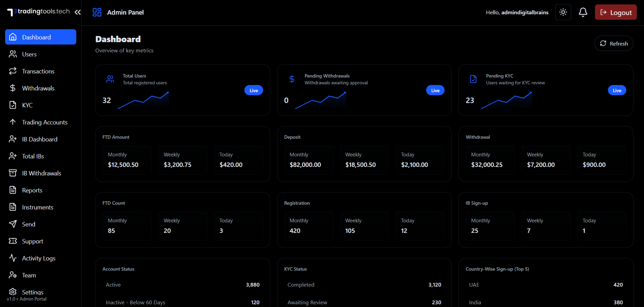Toggle the light/dark theme sun icon

coord(563,12)
